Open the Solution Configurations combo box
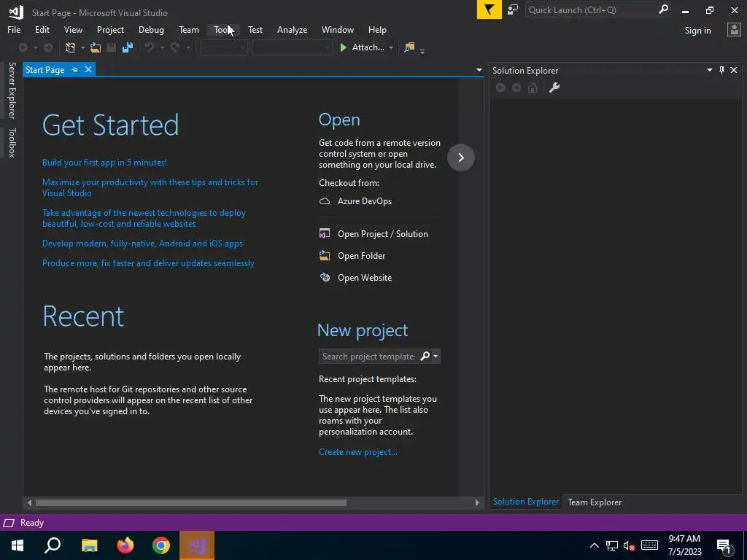Screen dimensions: 747x560 [224, 47]
